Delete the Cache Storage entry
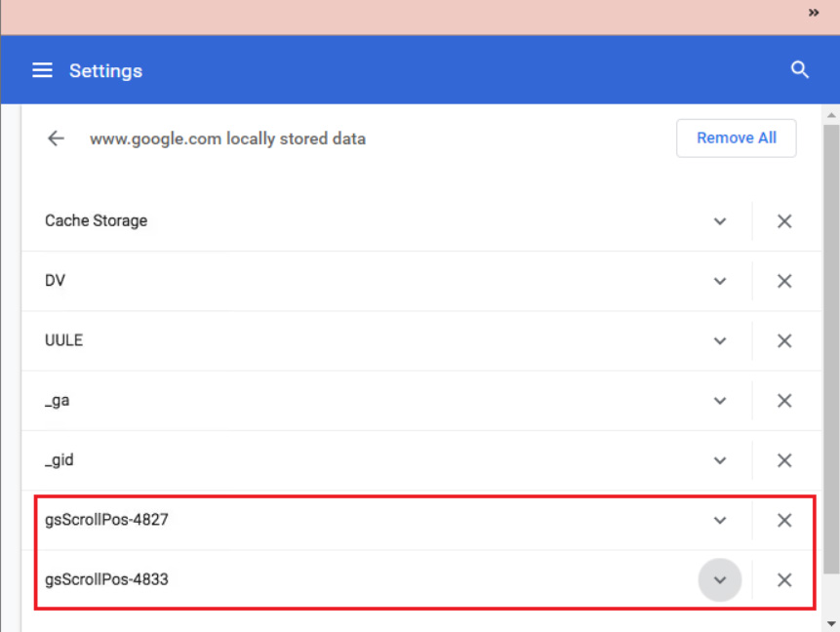 784,221
